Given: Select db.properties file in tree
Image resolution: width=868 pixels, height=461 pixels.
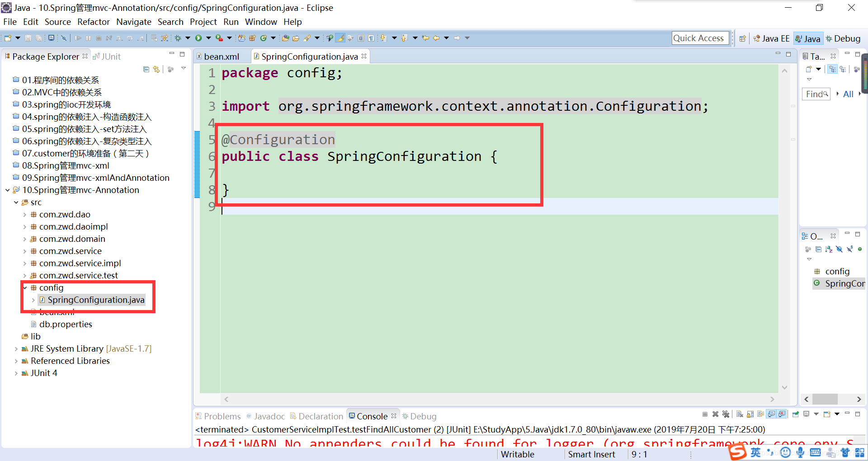Looking at the screenshot, I should 66,325.
